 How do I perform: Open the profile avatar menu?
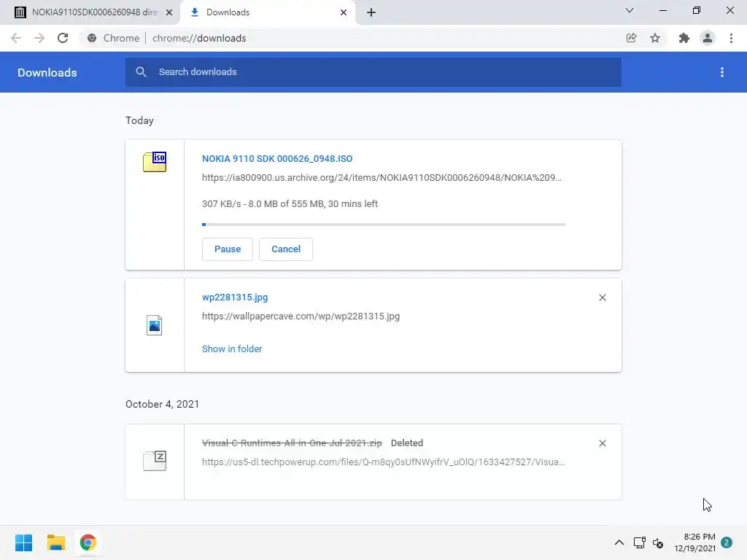[708, 38]
